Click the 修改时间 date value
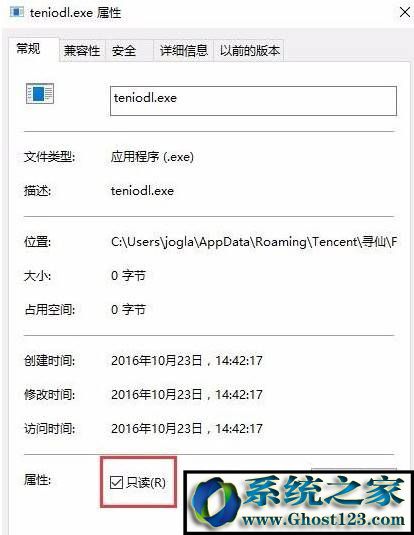The width and height of the screenshot is (414, 535). point(187,395)
